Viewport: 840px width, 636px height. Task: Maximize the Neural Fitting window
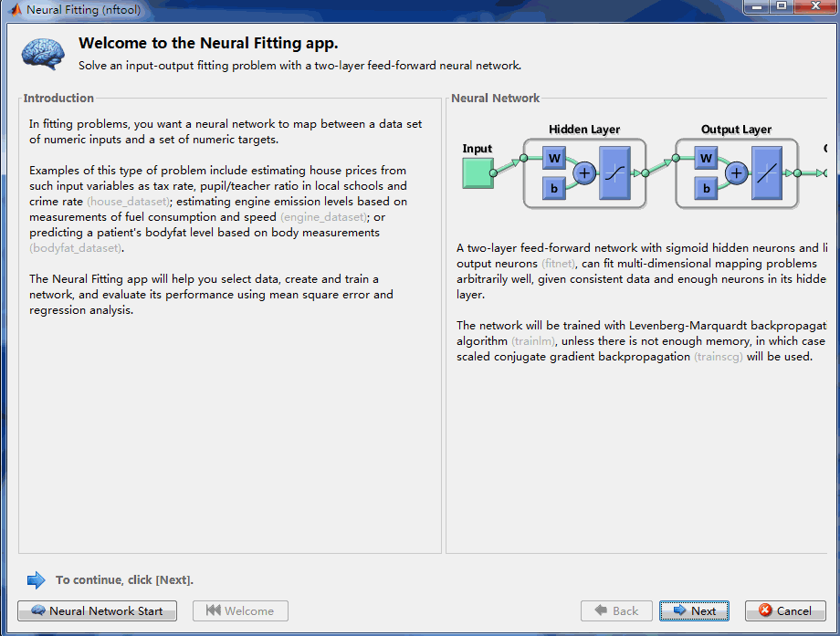click(x=782, y=7)
